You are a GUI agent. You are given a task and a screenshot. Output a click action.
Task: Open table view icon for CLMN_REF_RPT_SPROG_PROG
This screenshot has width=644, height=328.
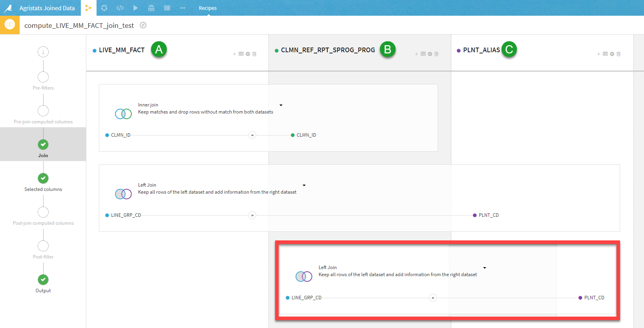click(x=423, y=54)
